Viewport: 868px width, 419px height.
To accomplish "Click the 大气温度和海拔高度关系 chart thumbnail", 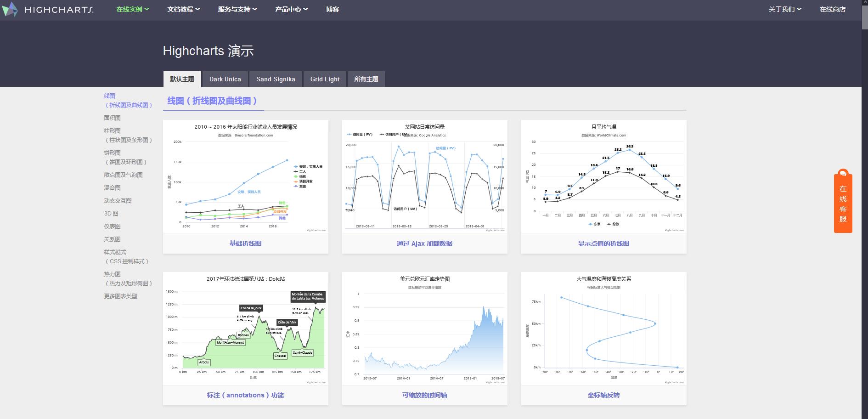I will (x=604, y=328).
